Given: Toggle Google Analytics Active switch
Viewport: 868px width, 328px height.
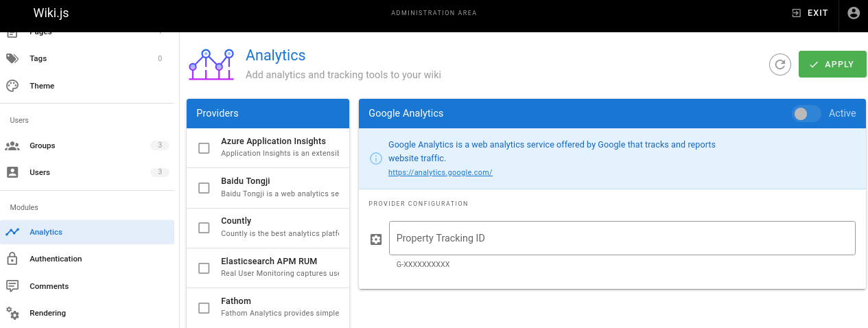Looking at the screenshot, I should tap(806, 114).
